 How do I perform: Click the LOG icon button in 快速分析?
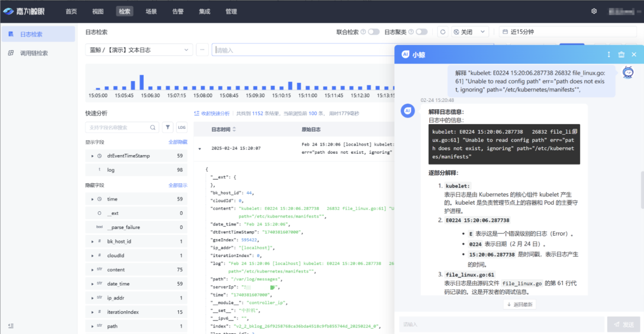(x=181, y=128)
